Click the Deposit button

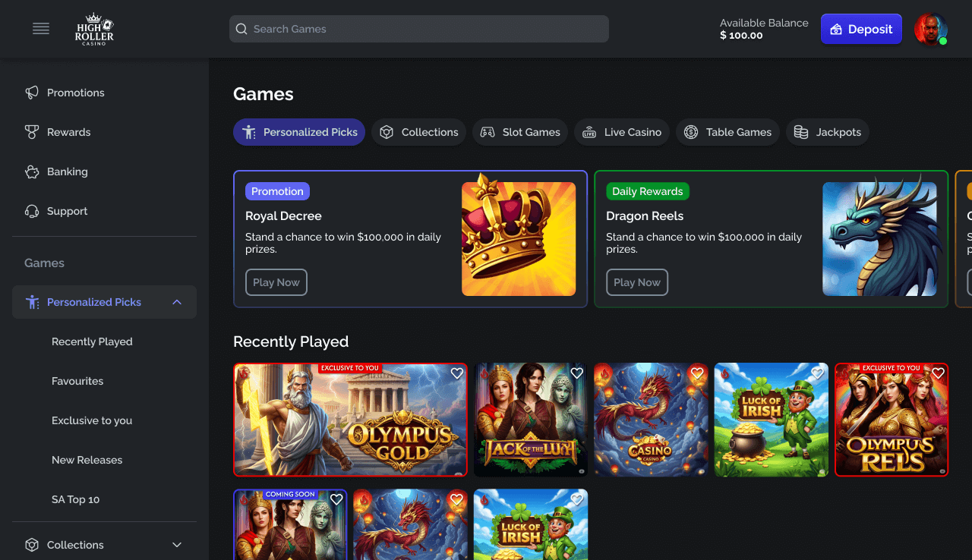(x=861, y=29)
